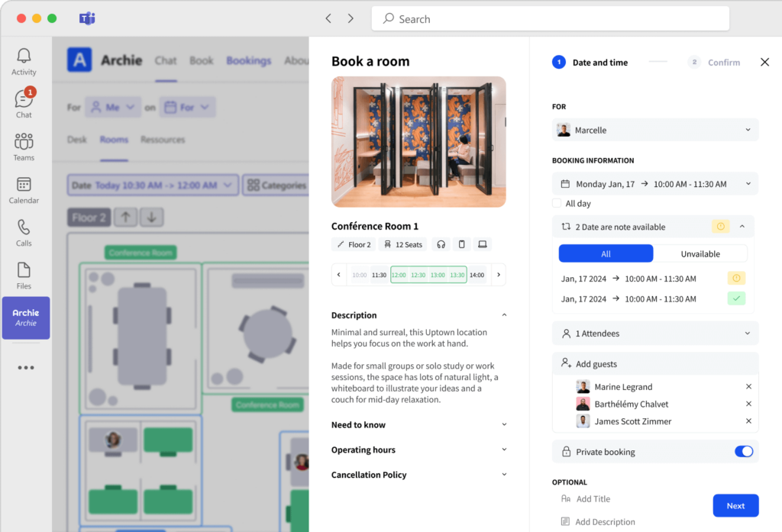Click the more apps ellipsis icon
Image resolution: width=782 pixels, height=532 pixels.
pos(26,367)
